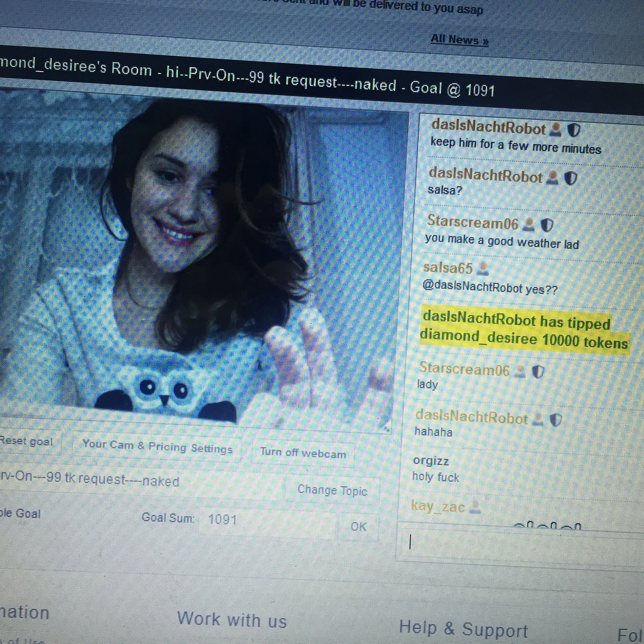This screenshot has height=644, width=644.
Task: Click user icon beside Starscream06 weather message
Action: [x=529, y=224]
